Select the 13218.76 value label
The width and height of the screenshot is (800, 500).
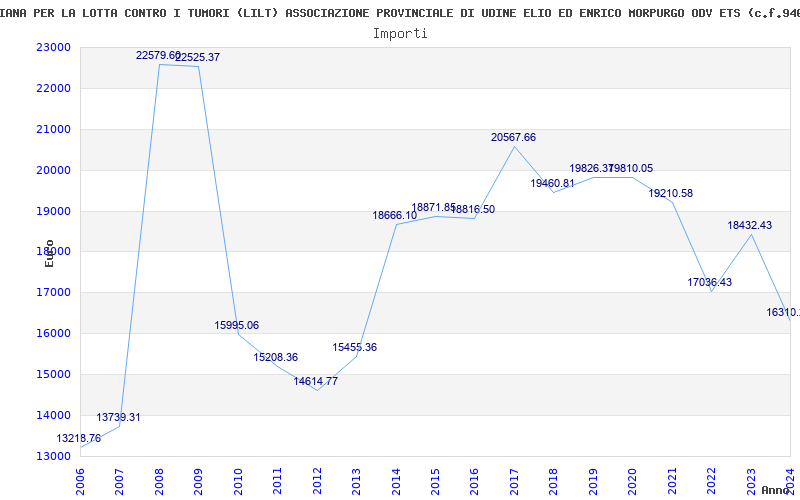tap(79, 438)
